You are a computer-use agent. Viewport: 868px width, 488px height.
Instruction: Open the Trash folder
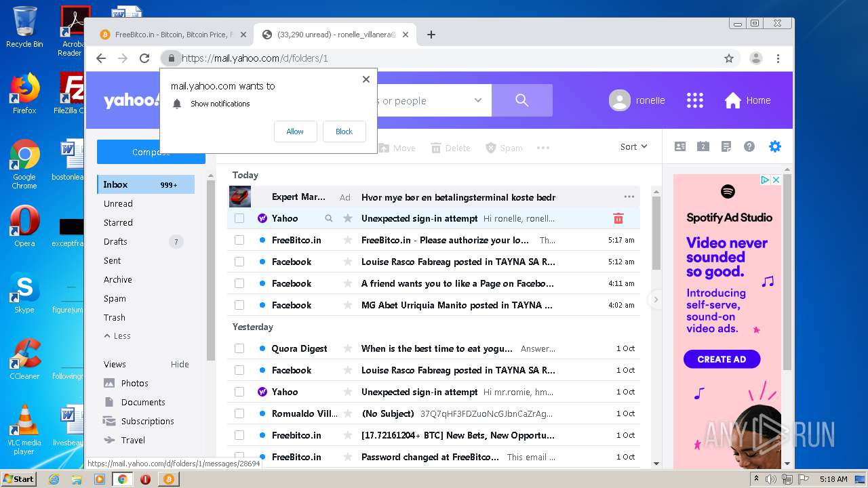pyautogui.click(x=114, y=317)
